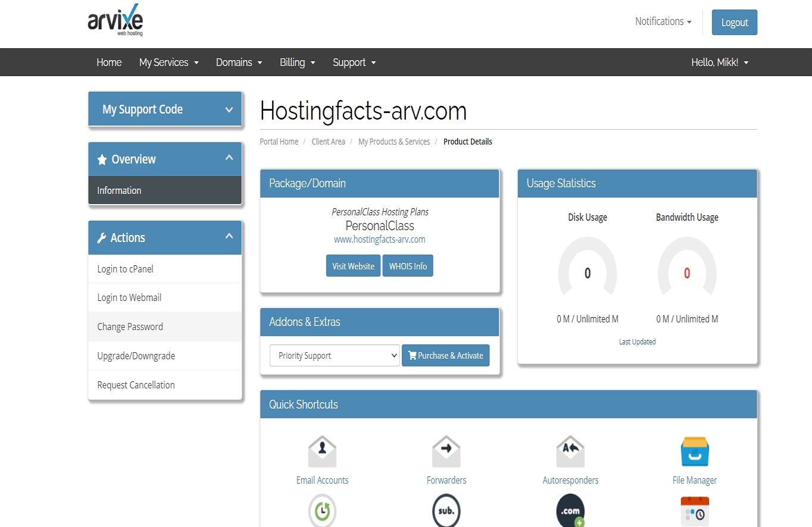Click the green backup clock icon
The image size is (812, 527).
(322, 510)
